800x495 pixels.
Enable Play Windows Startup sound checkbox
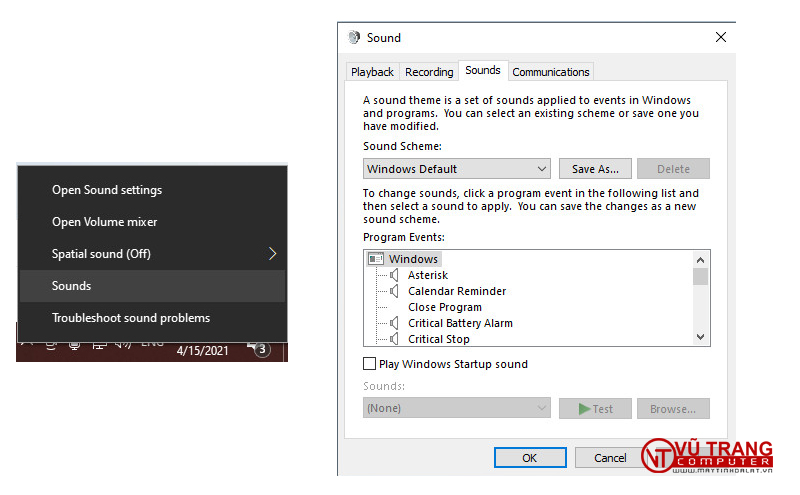(369, 364)
